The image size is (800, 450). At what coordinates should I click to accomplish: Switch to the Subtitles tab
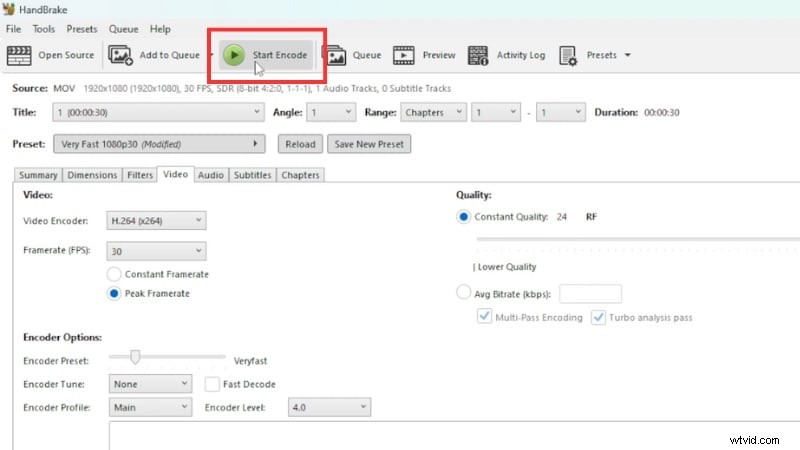tap(253, 175)
